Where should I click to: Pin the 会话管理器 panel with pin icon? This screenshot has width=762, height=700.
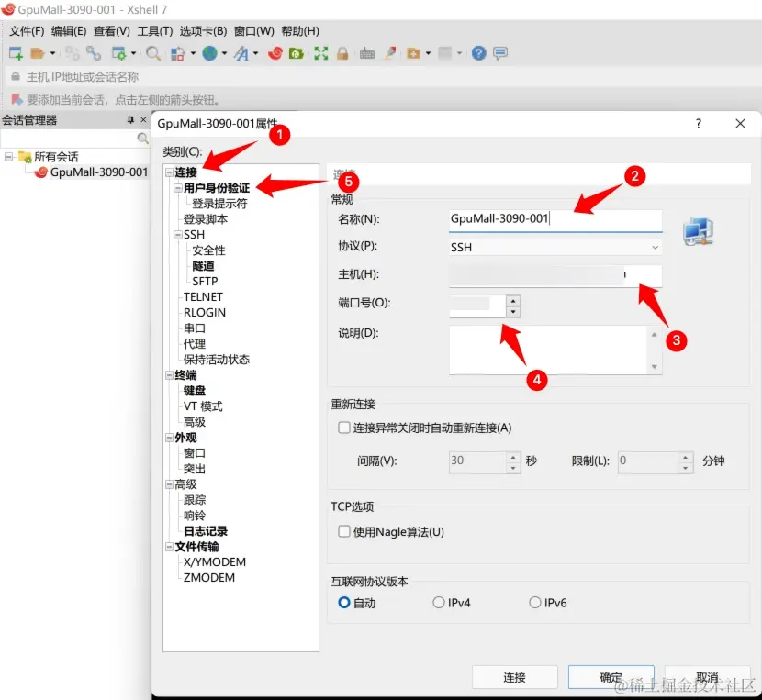coord(130,119)
